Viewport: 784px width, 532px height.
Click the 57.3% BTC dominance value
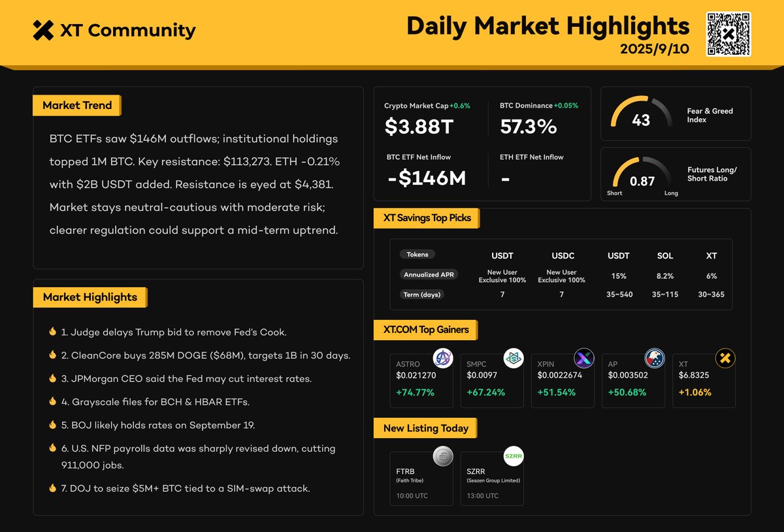pyautogui.click(x=529, y=126)
